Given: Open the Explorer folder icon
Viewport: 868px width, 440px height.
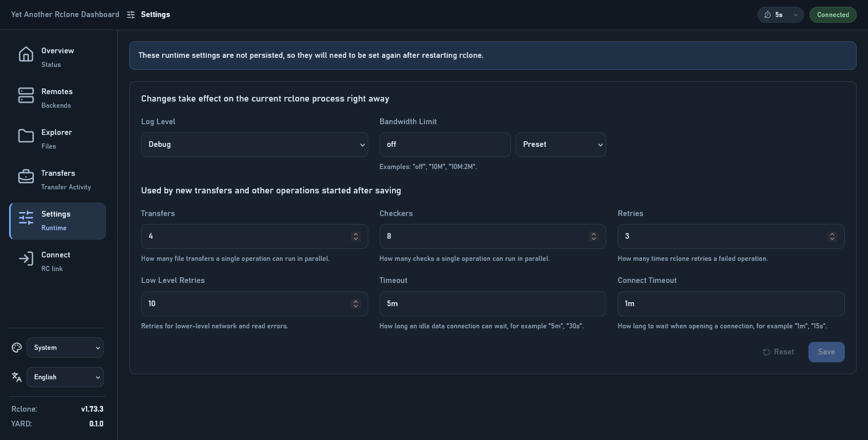Looking at the screenshot, I should 26,136.
